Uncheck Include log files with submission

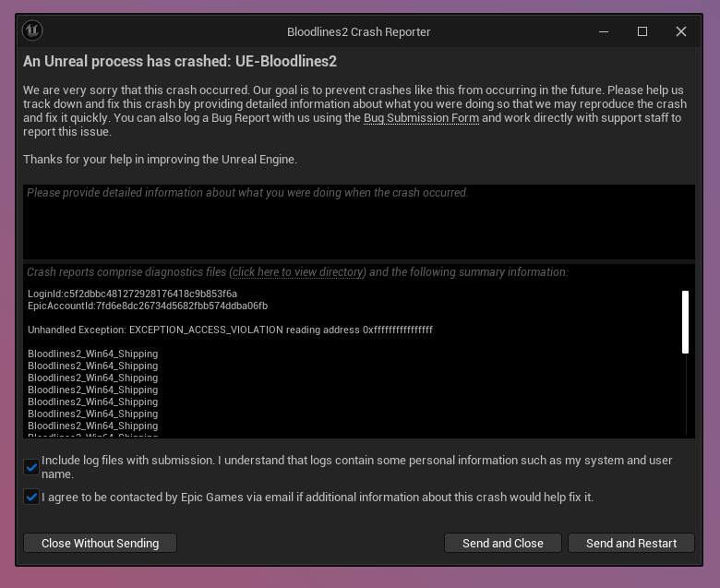point(31,467)
